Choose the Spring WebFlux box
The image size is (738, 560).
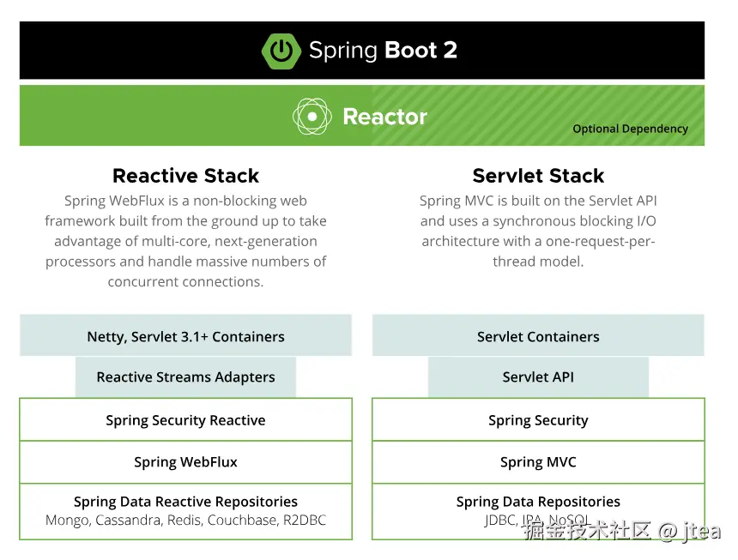pos(185,462)
